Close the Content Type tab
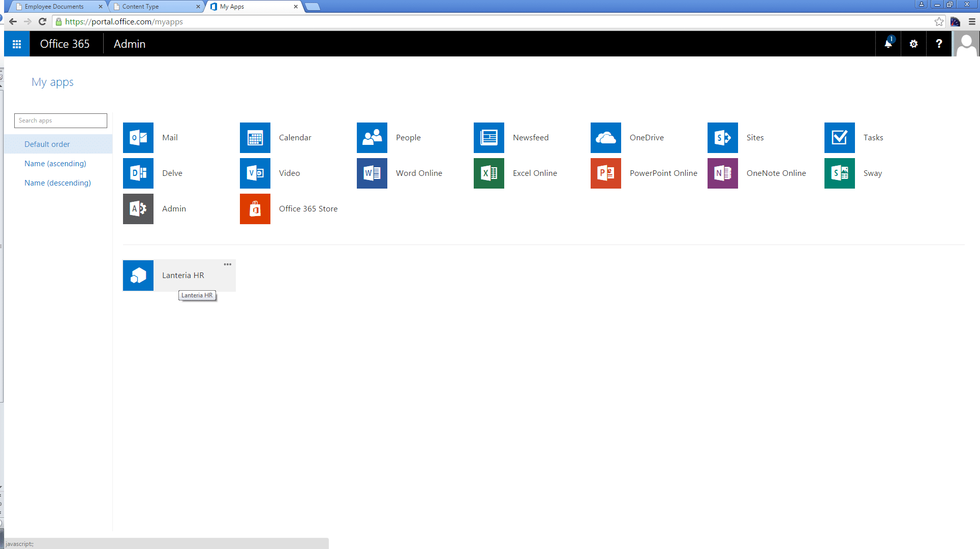This screenshot has width=980, height=549. click(198, 7)
